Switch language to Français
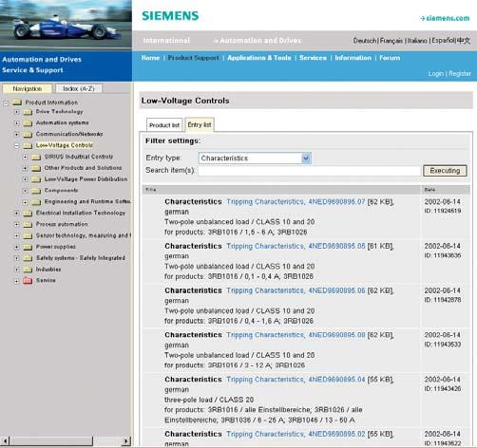 (x=391, y=41)
